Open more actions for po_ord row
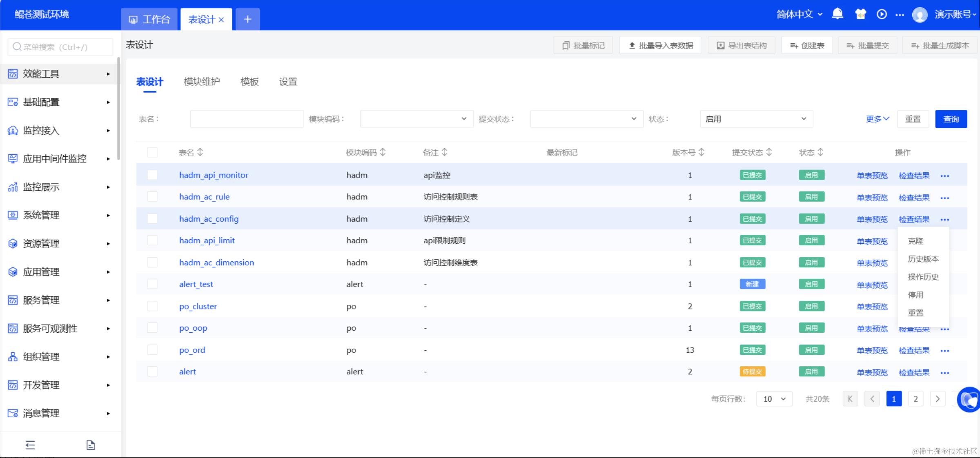The width and height of the screenshot is (980, 458). point(944,351)
